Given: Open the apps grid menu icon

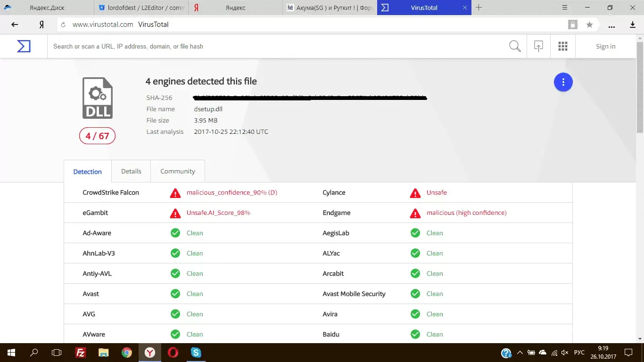Looking at the screenshot, I should tap(562, 46).
